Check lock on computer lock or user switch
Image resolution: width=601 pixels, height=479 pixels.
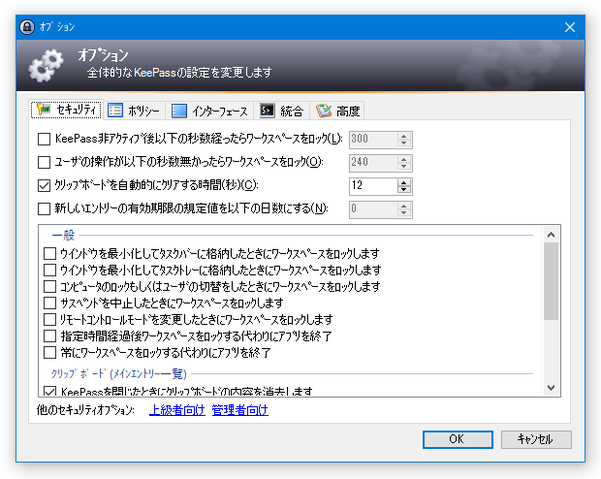50,287
